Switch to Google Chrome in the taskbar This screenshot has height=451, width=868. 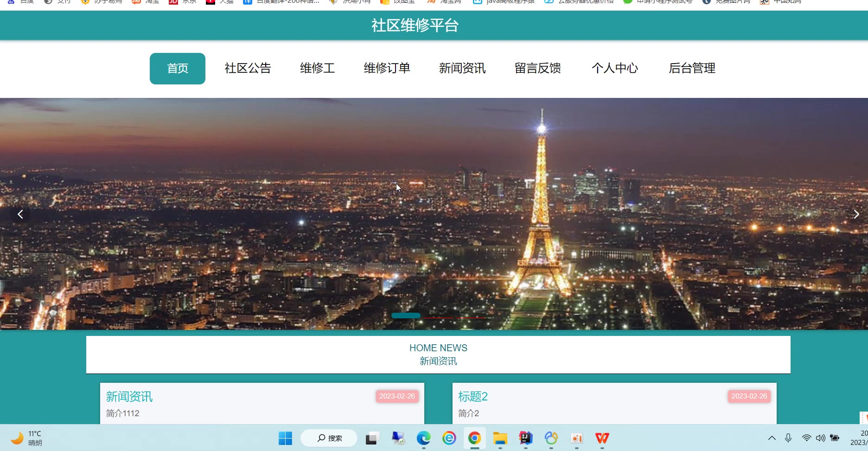[x=474, y=438]
